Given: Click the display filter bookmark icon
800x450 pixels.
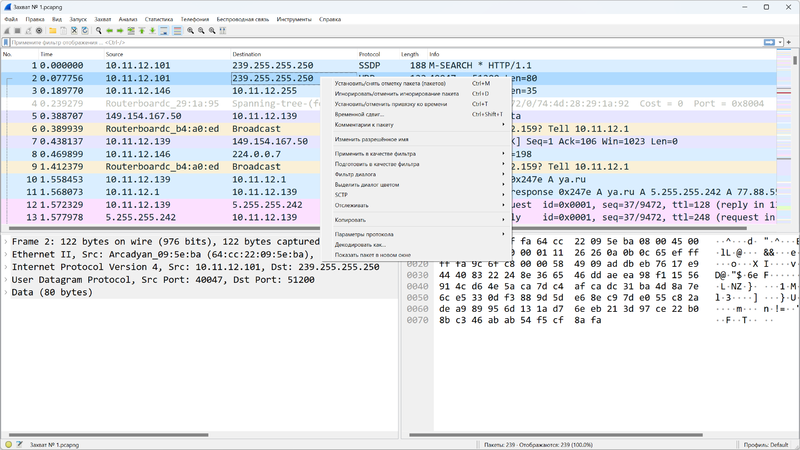Looking at the screenshot, I should [6, 42].
